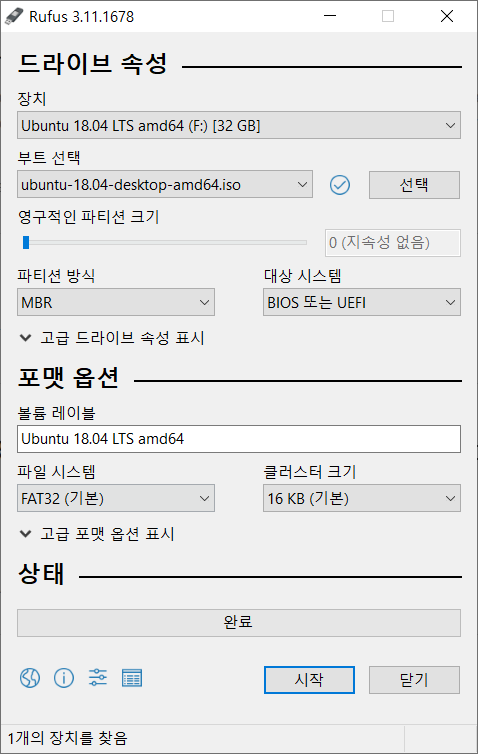Click the 1개의 장치를 찾음 status text

pos(68,738)
